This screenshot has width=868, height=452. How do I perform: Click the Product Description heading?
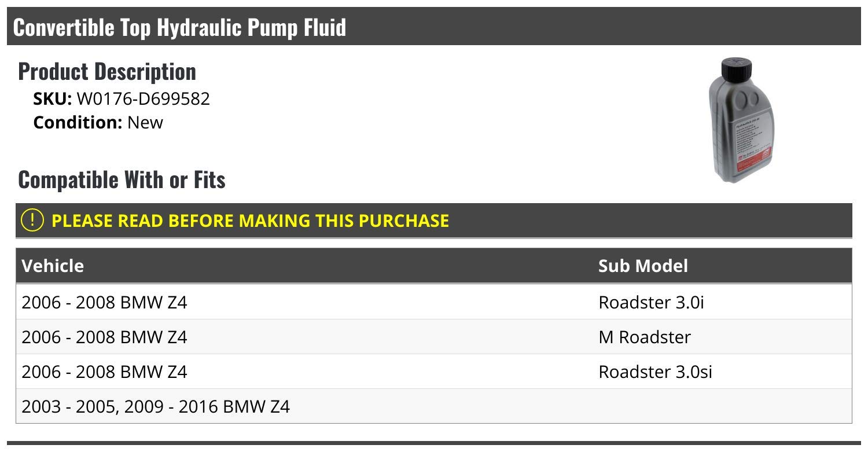tap(107, 72)
